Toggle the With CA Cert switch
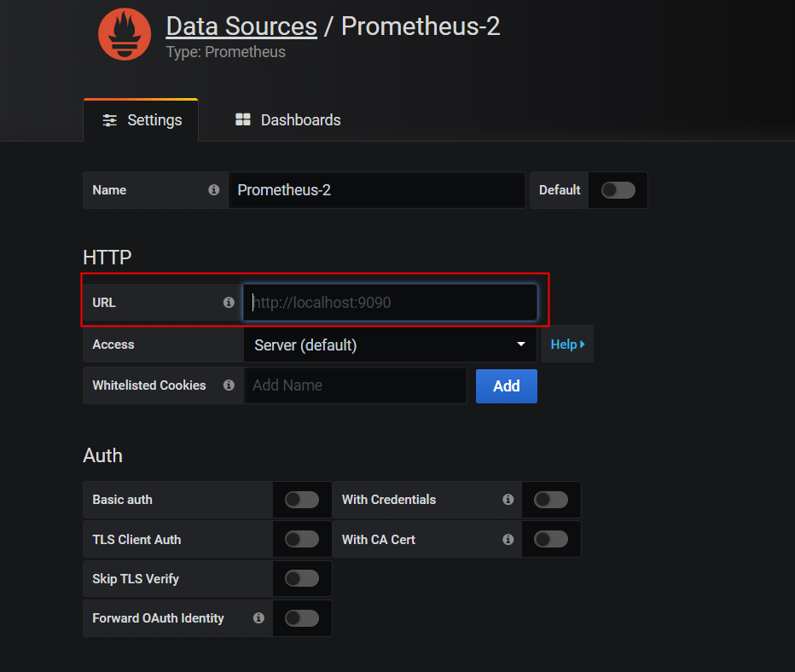Viewport: 795px width, 672px height. click(550, 540)
